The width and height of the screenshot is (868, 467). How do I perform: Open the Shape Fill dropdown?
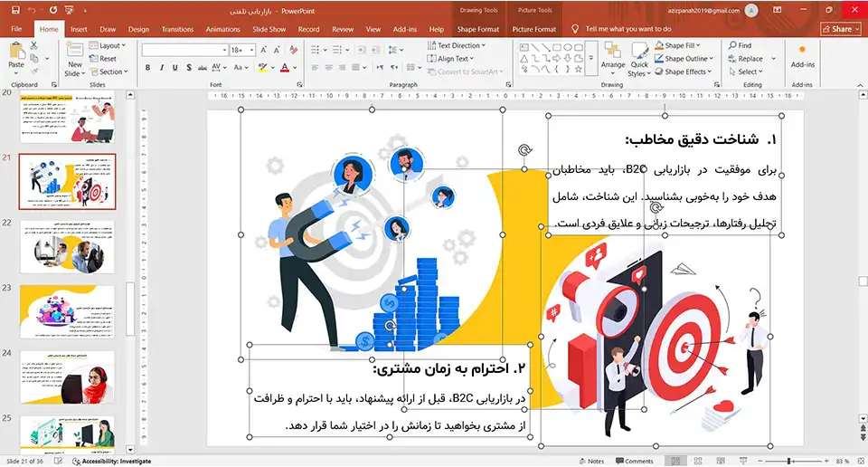pyautogui.click(x=677, y=45)
